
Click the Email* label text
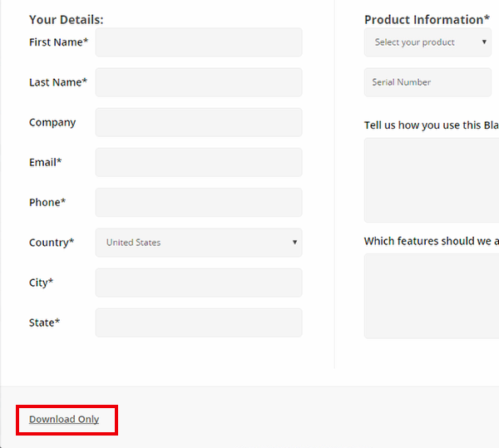(x=45, y=162)
